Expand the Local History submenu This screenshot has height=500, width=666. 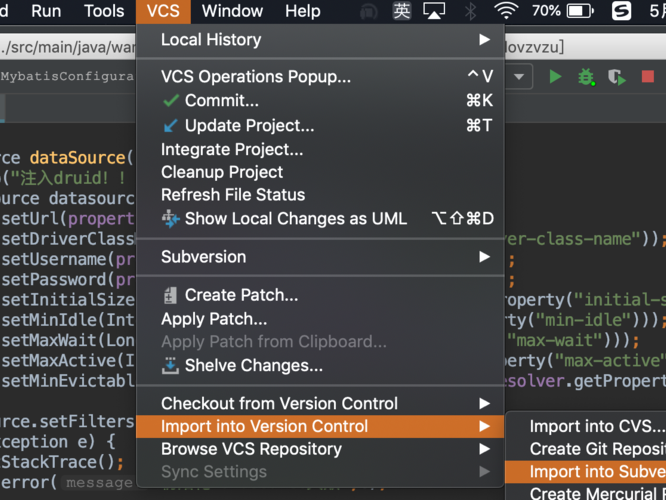(x=320, y=40)
